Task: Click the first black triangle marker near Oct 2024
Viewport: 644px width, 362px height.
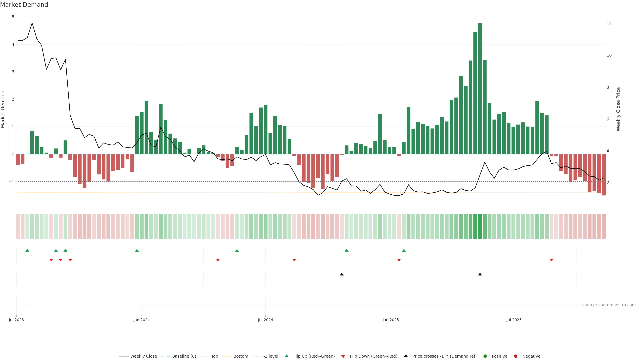Action: point(342,274)
